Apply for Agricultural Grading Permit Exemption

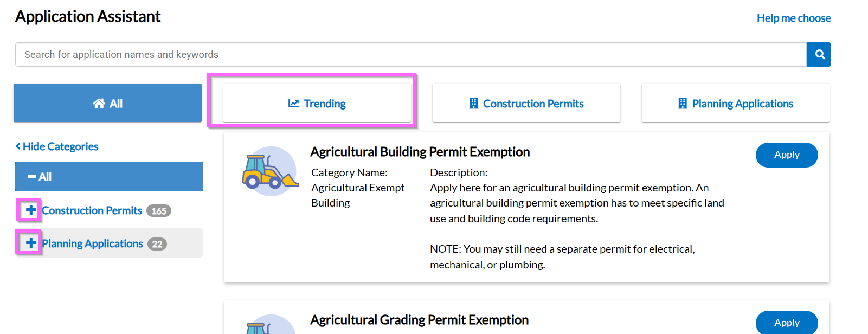(x=786, y=323)
